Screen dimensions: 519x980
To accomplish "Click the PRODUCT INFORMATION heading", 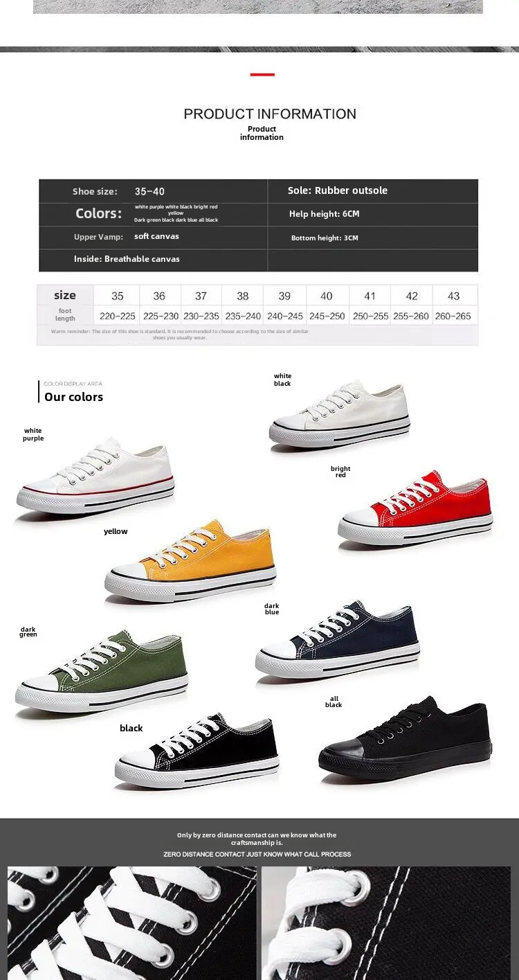I will tap(270, 114).
